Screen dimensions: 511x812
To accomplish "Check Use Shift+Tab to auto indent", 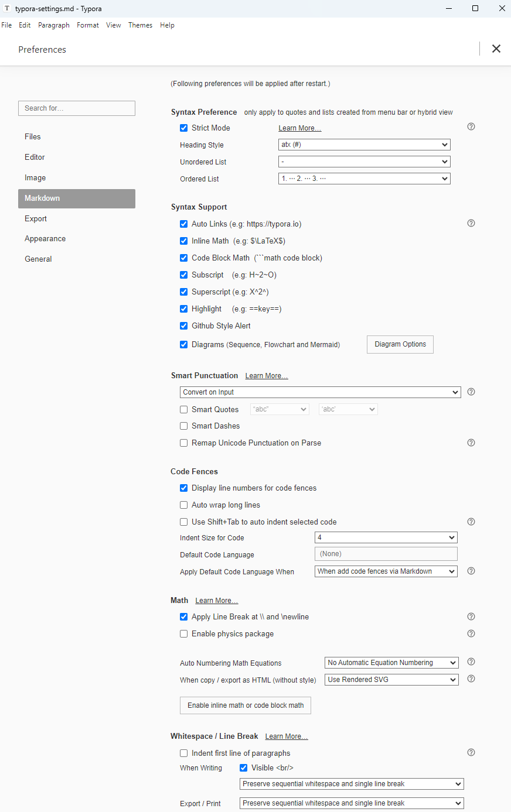I will [183, 522].
